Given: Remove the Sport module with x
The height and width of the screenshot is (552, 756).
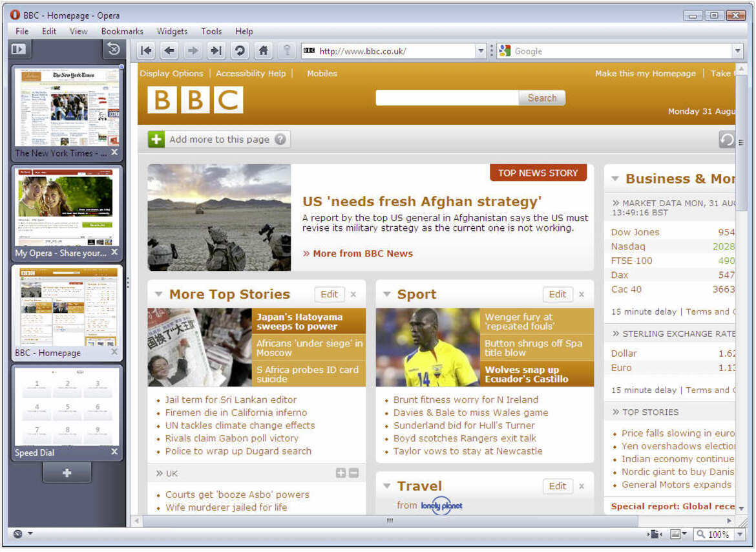Looking at the screenshot, I should point(582,295).
